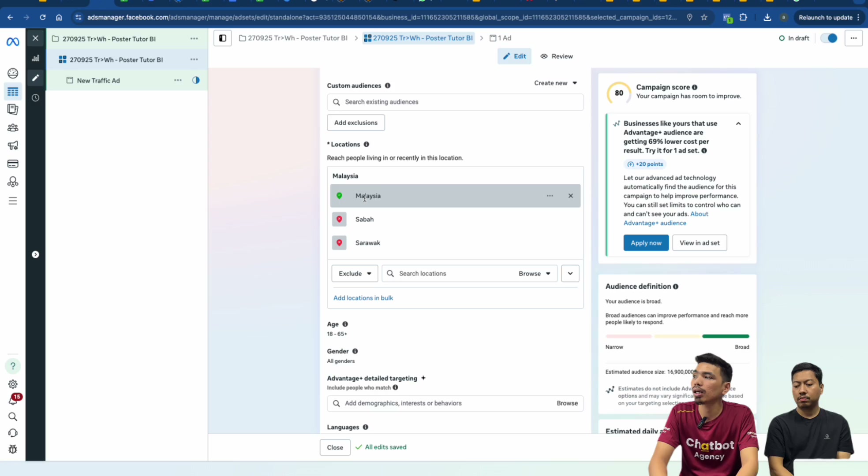Open notifications bell with 15 badge

coord(13,400)
